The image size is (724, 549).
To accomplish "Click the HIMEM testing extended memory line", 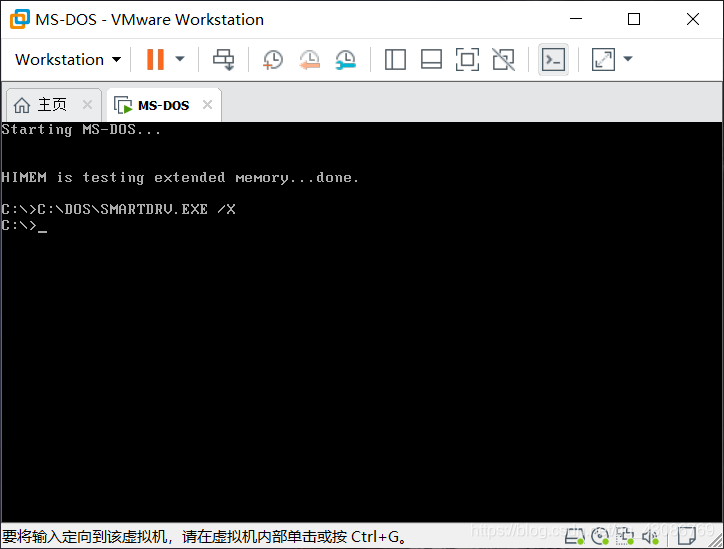I will [x=180, y=178].
